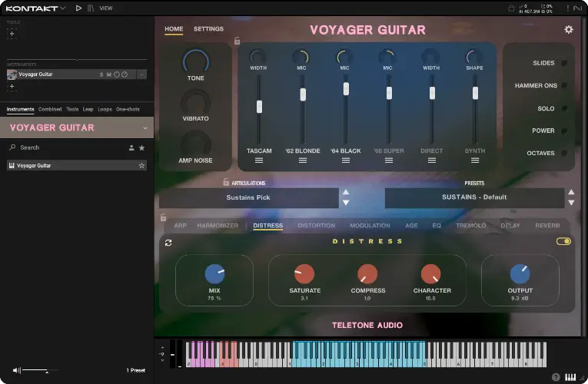Image resolution: width=588 pixels, height=384 pixels.
Task: Expand the KONTAKT logo dropdown arrow
Action: coord(62,8)
